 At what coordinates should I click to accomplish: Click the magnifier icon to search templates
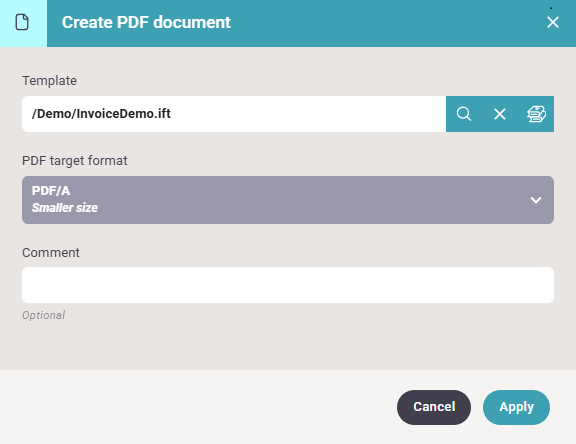[464, 114]
